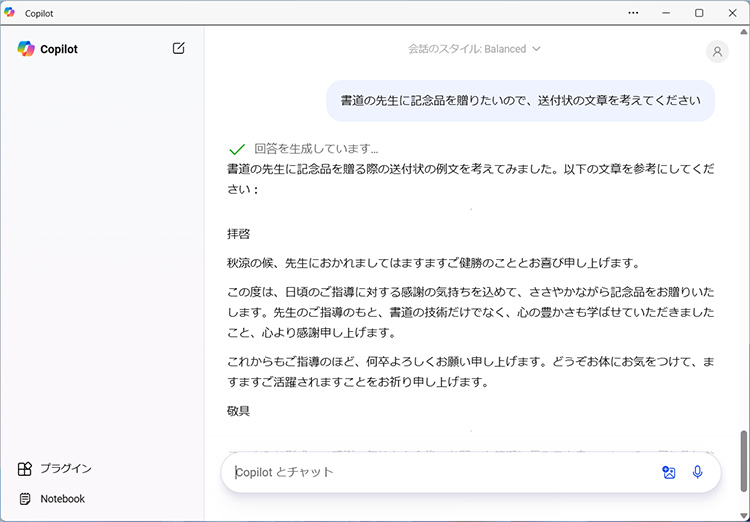Image resolution: width=750 pixels, height=522 pixels.
Task: Activate the microphone voice input
Action: point(697,472)
